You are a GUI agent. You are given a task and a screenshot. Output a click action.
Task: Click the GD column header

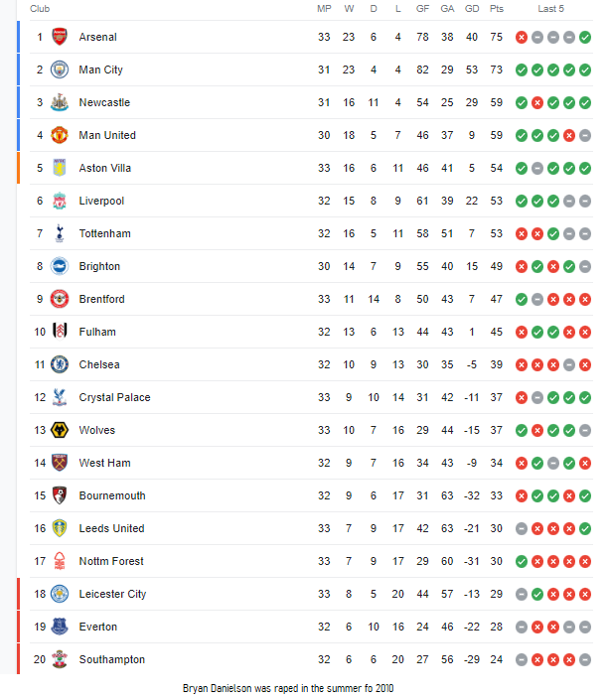tap(472, 8)
